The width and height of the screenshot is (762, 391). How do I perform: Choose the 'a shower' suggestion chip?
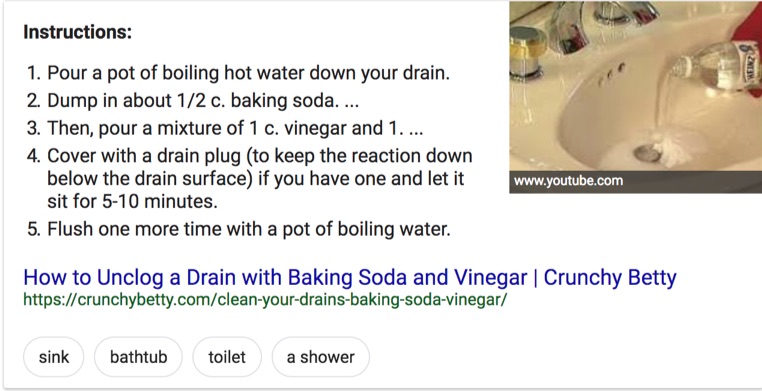321,357
